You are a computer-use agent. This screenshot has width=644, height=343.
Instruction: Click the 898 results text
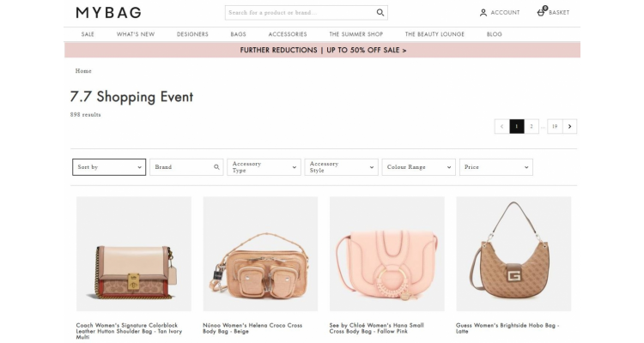(85, 115)
